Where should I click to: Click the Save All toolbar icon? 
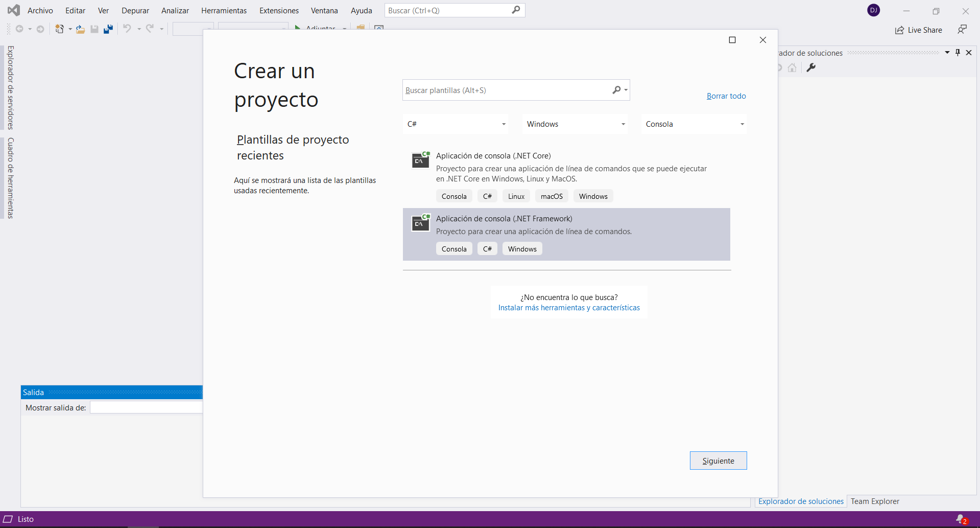(x=108, y=29)
